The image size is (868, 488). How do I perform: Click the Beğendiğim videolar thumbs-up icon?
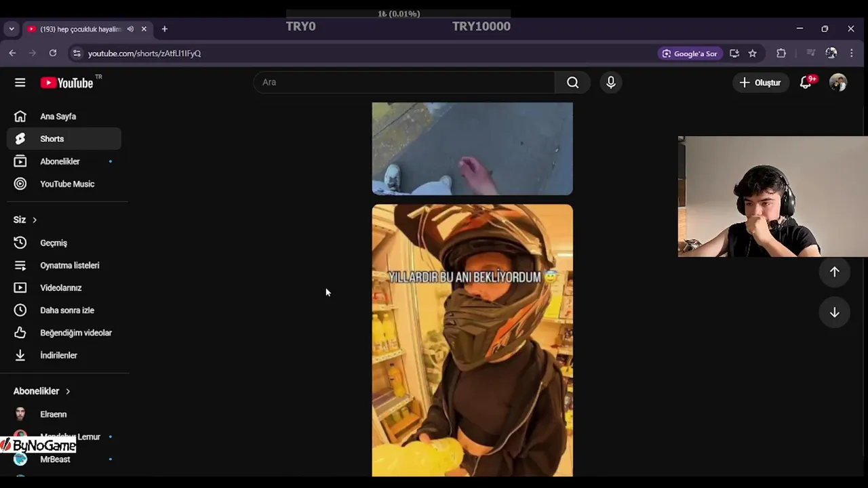click(x=20, y=333)
